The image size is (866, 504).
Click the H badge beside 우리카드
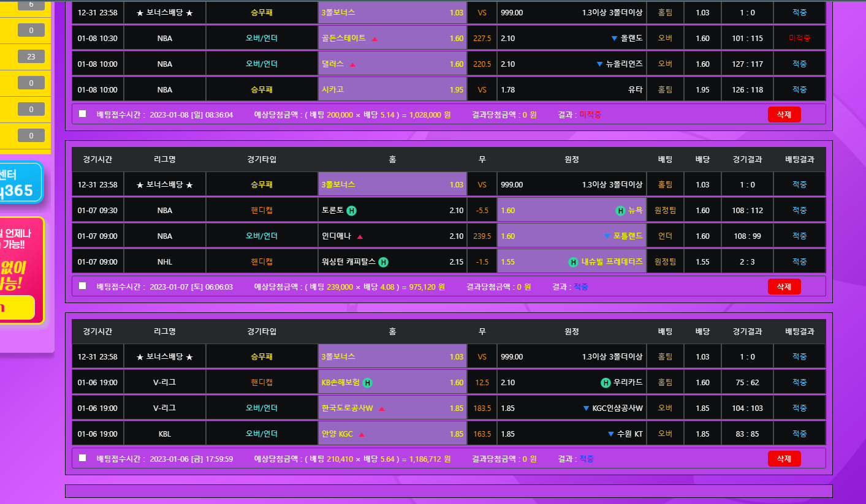coord(606,383)
